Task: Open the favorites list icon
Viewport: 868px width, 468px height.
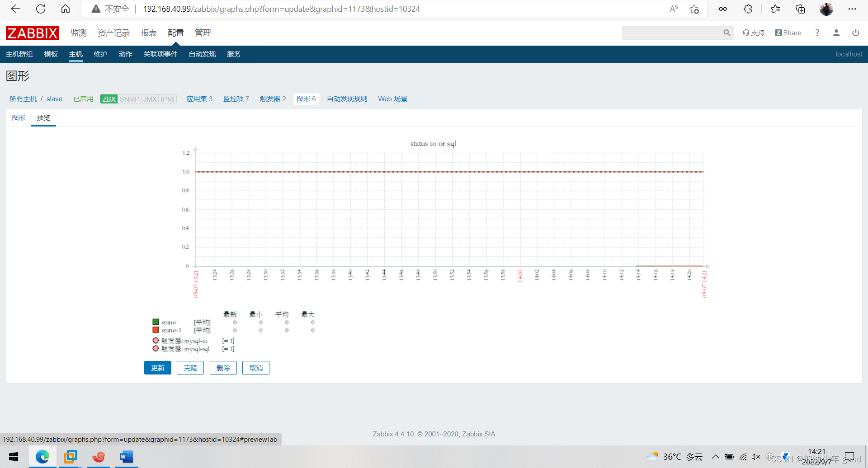Action: click(775, 9)
